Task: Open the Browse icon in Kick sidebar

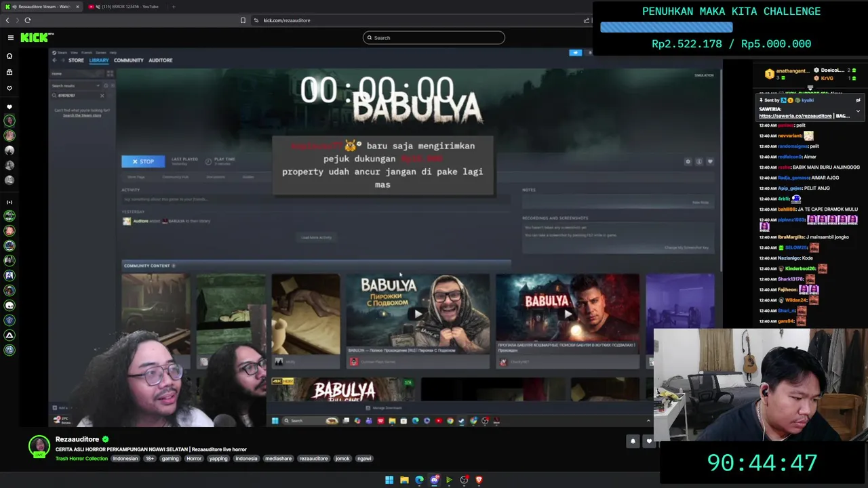Action: pyautogui.click(x=9, y=72)
